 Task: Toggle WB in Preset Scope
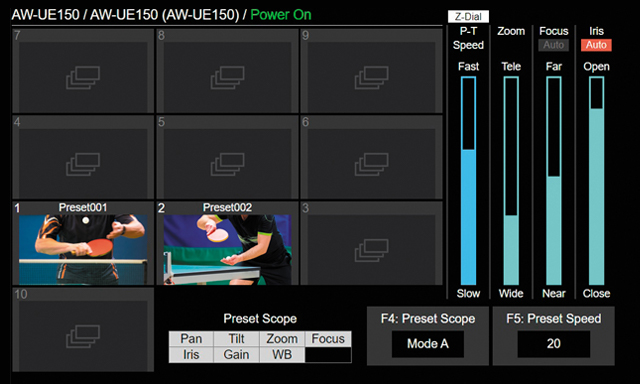click(x=282, y=355)
